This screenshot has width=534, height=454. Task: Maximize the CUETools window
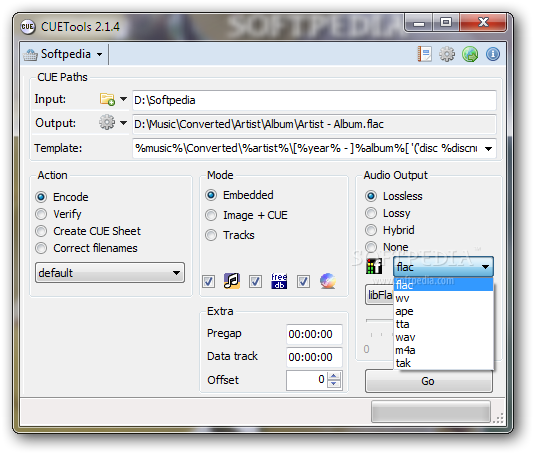tap(446, 23)
